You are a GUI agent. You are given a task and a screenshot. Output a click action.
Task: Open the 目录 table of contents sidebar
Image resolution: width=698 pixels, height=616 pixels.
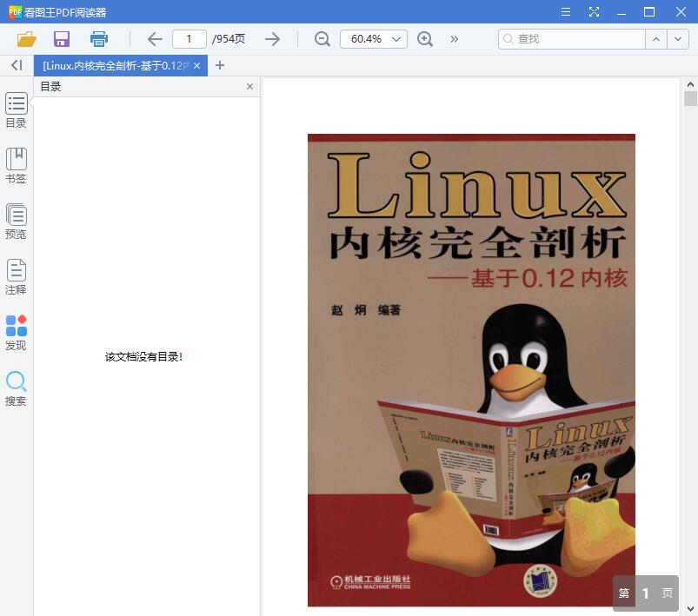click(x=16, y=110)
